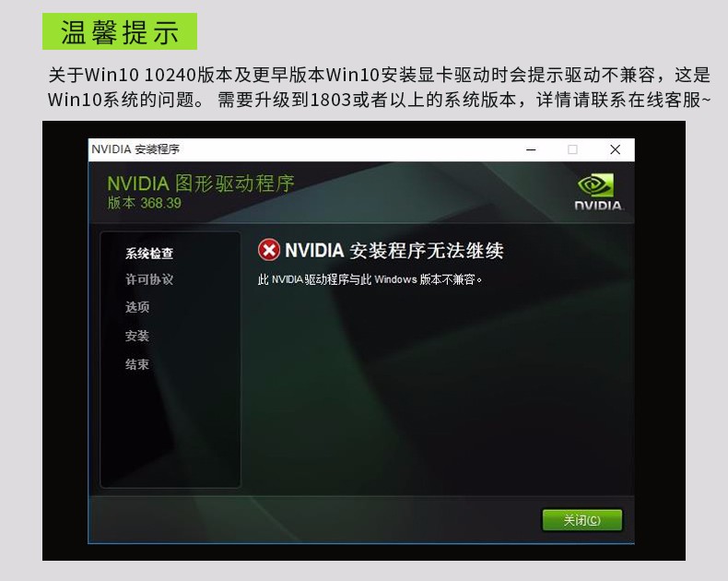Select the 结束 step in sidebar

137,364
